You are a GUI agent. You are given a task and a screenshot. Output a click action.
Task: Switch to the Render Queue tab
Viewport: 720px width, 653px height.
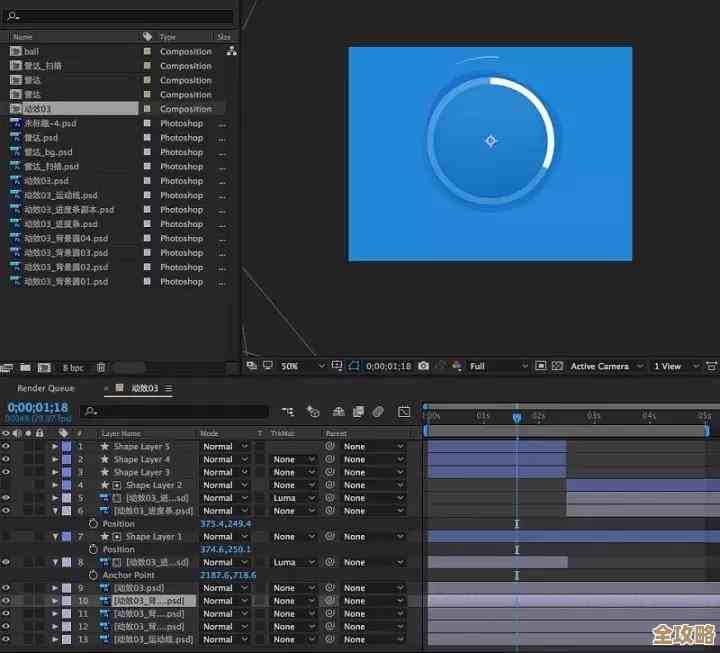point(46,388)
